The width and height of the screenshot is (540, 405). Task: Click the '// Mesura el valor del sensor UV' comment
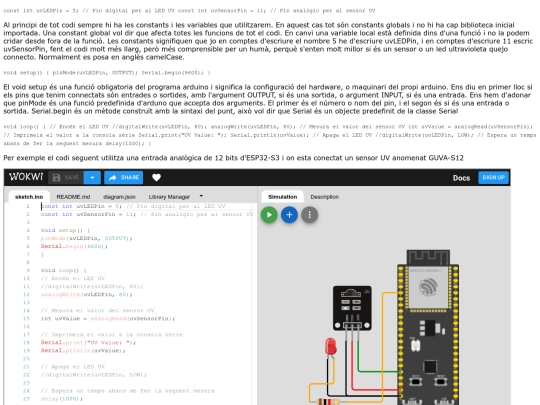pos(97,310)
